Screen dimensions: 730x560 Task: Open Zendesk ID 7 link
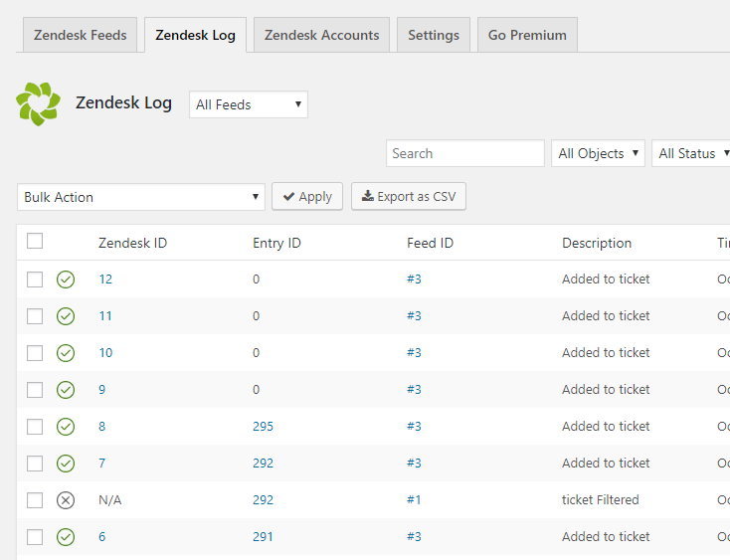102,464
